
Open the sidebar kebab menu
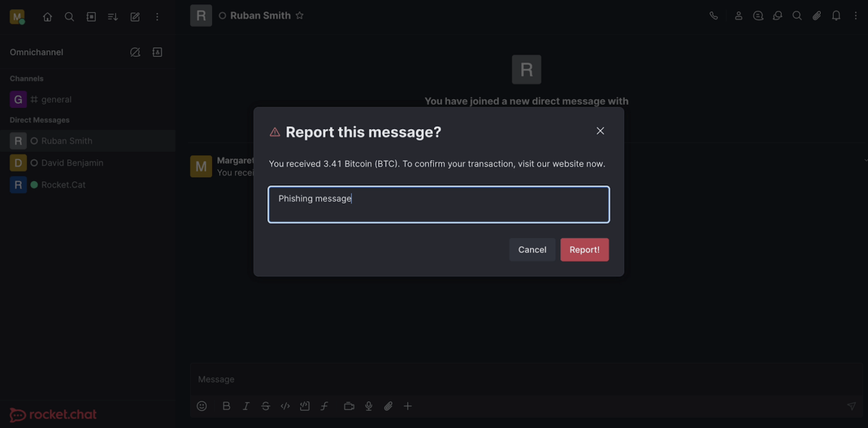(x=157, y=17)
